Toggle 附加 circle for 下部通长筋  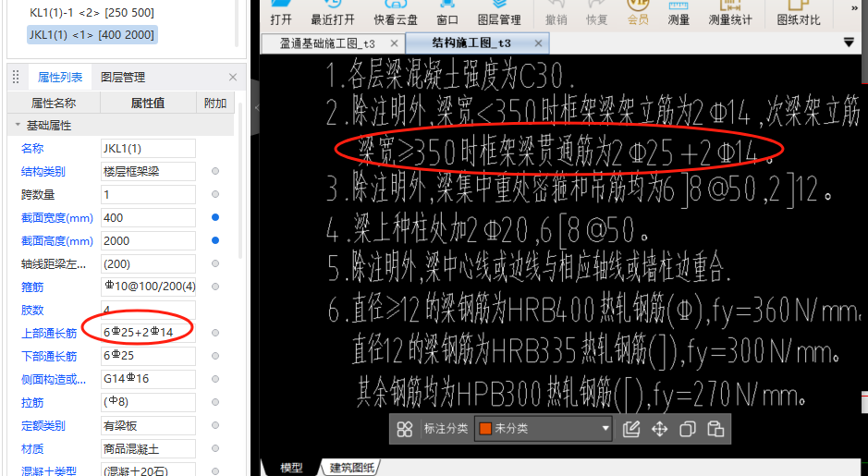[215, 356]
